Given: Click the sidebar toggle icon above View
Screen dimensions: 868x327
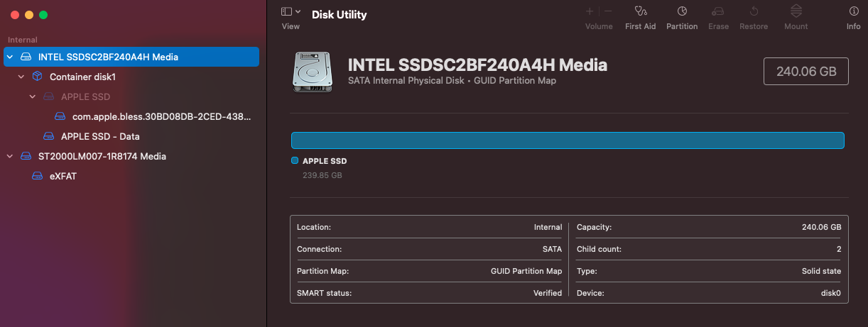Looking at the screenshot, I should pos(286,11).
